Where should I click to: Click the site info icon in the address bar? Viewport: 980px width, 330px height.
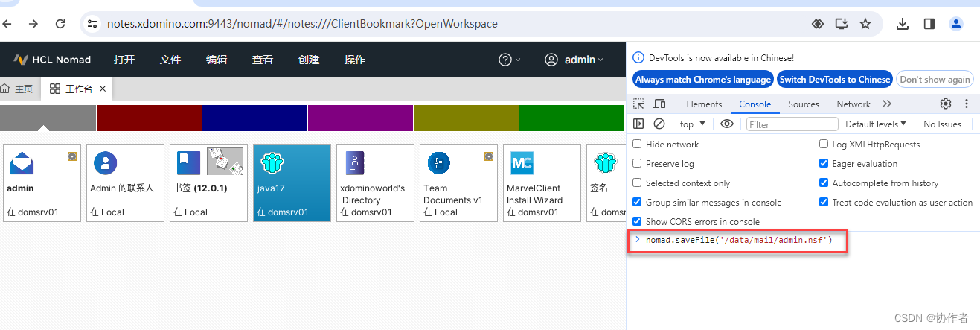pos(92,24)
